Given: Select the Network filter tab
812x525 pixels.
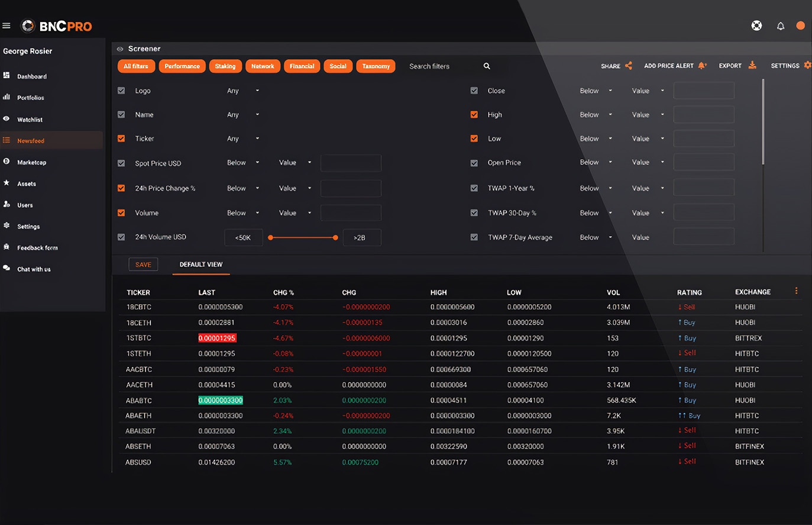Looking at the screenshot, I should (263, 66).
